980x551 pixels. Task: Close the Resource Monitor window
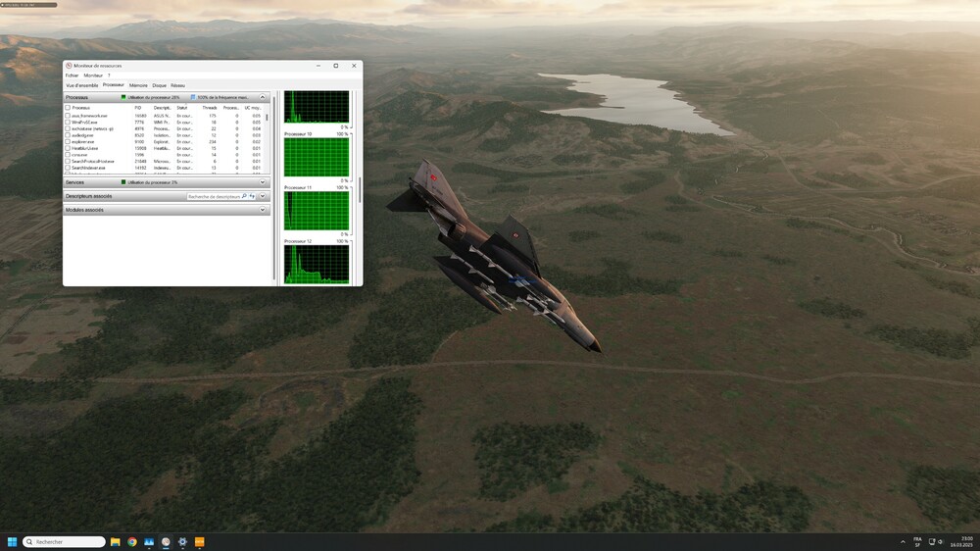click(354, 66)
